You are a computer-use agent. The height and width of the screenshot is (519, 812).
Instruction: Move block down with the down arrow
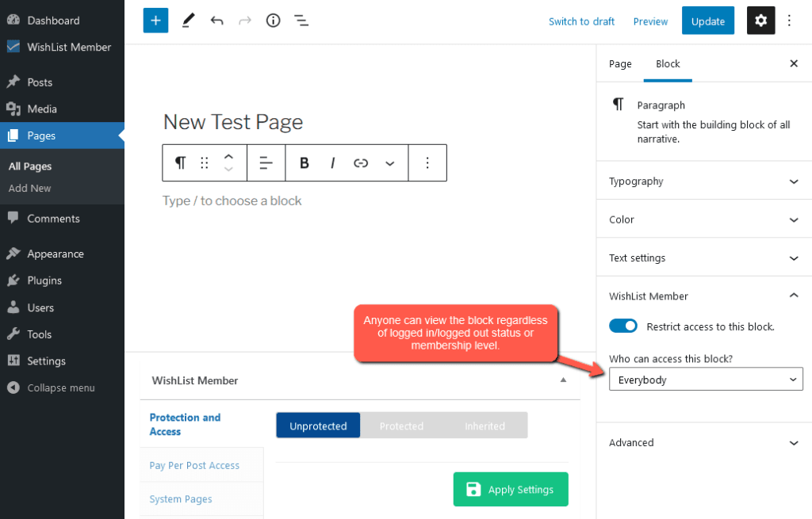(228, 170)
